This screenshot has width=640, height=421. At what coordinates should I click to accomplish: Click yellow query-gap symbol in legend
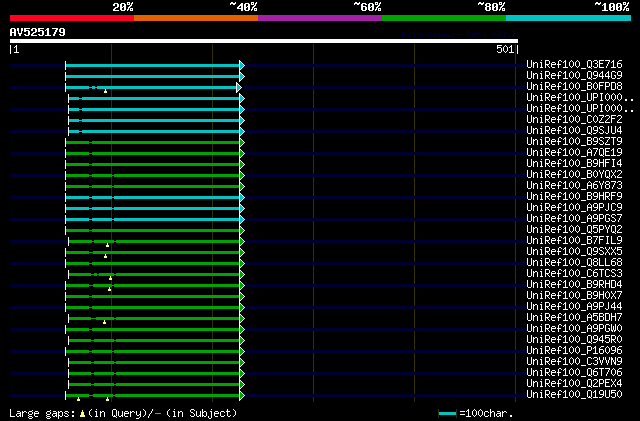pyautogui.click(x=82, y=414)
